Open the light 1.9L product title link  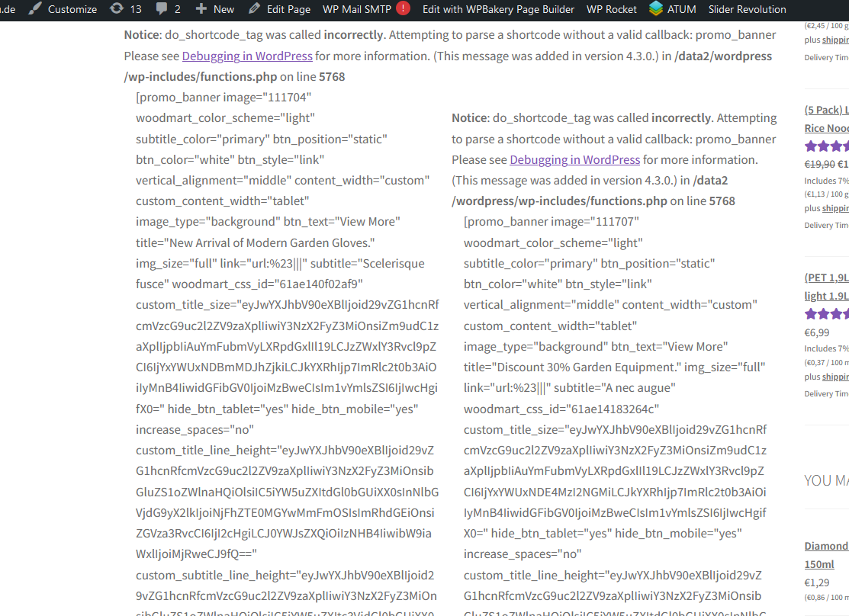point(826,296)
